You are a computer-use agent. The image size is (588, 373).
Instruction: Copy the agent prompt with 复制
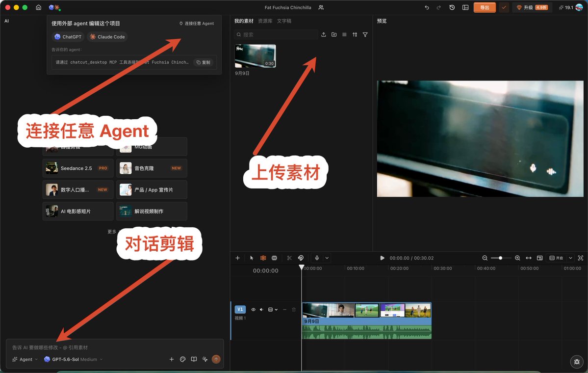(204, 62)
